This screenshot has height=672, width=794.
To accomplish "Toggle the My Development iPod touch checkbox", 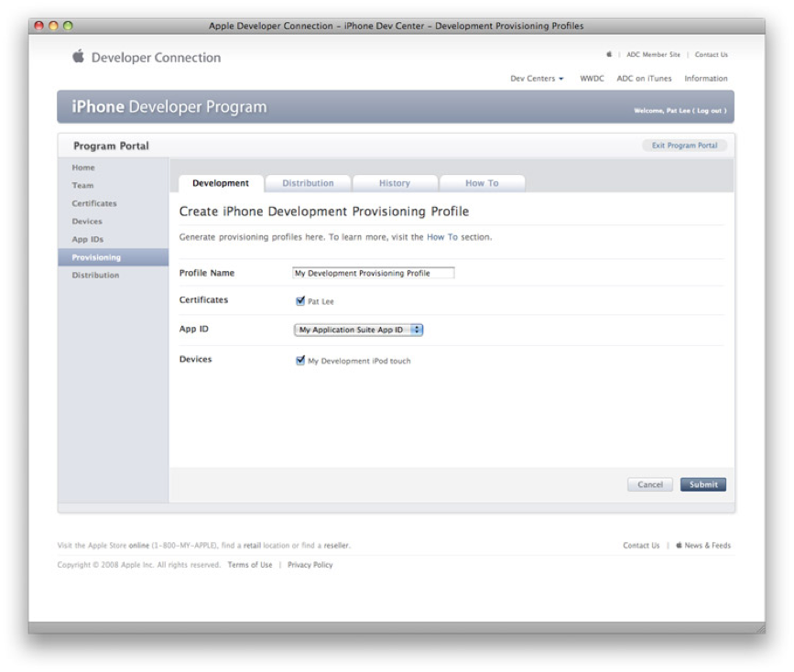I will coord(300,360).
